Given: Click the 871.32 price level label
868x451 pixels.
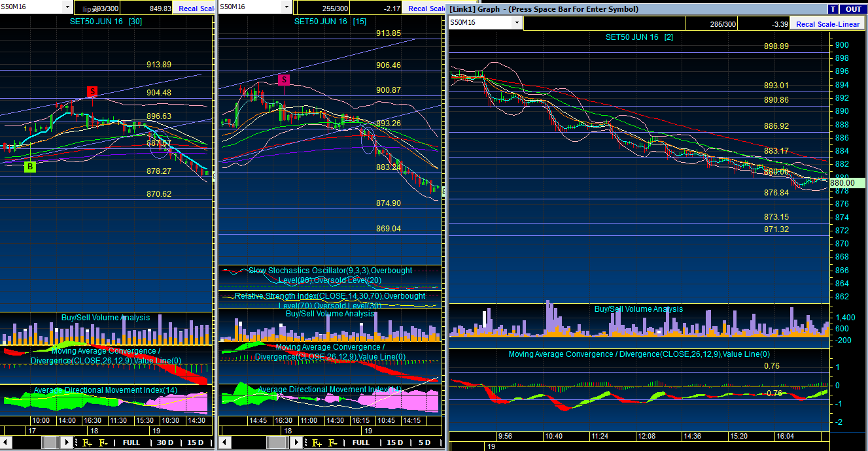Looking at the screenshot, I should click(x=776, y=229).
